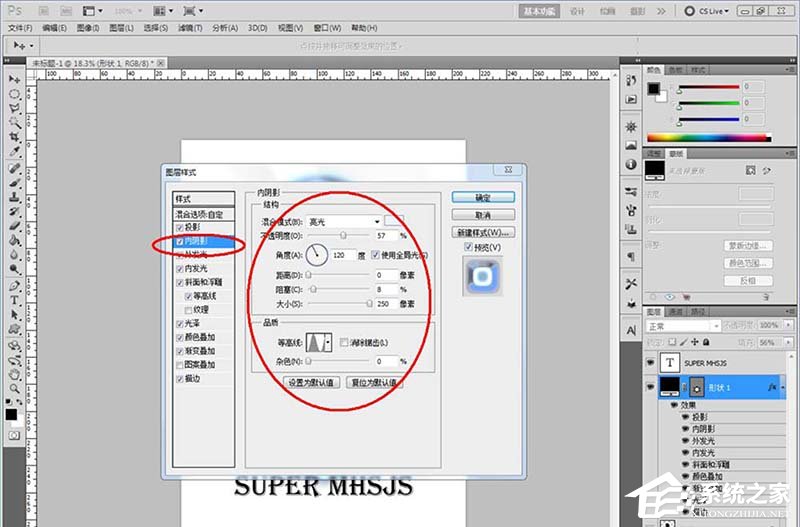Enable the 纹理 texture style checkbox
Viewport: 800px width, 527px height.
pos(188,311)
